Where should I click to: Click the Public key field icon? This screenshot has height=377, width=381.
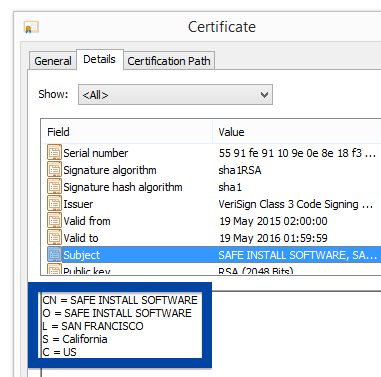tap(54, 269)
